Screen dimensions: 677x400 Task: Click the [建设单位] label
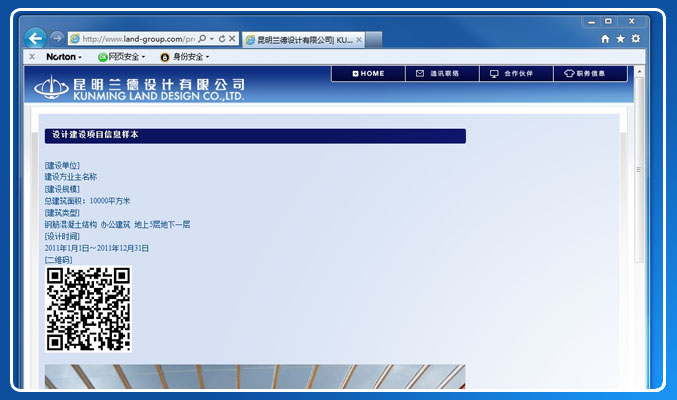(62, 165)
